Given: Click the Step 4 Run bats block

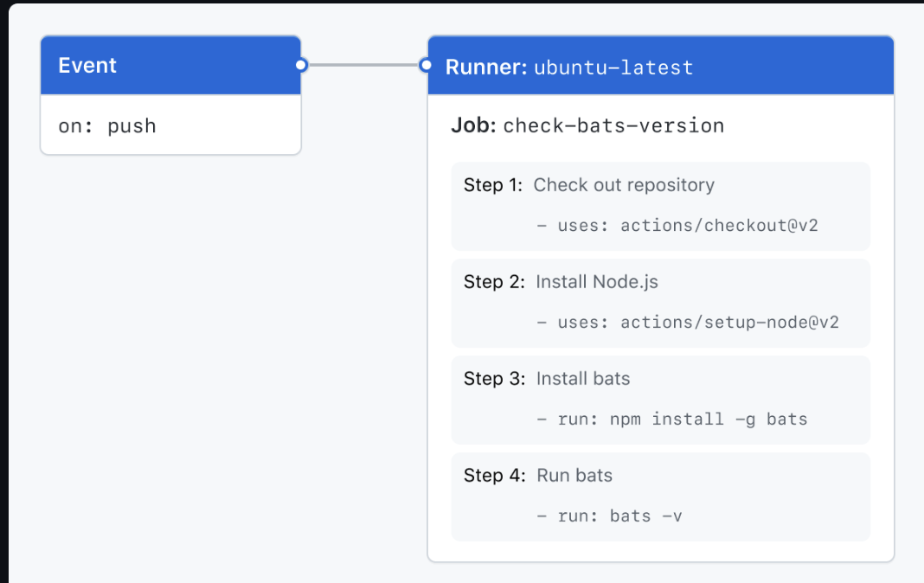Looking at the screenshot, I should 660,496.
